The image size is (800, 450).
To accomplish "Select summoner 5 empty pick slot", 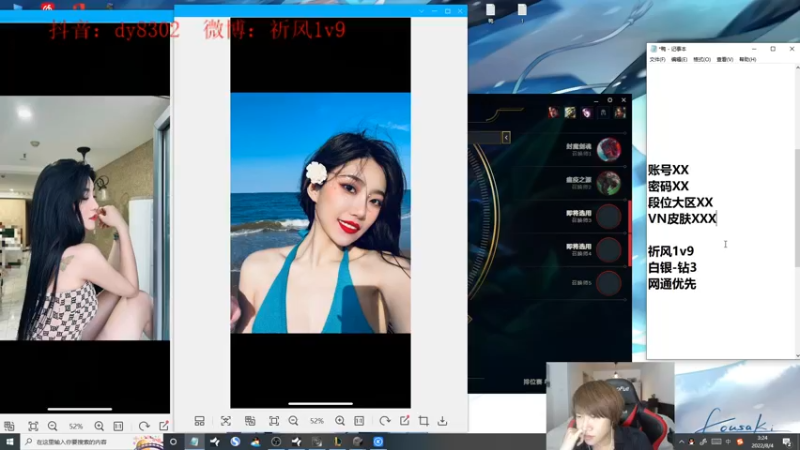I will (609, 283).
